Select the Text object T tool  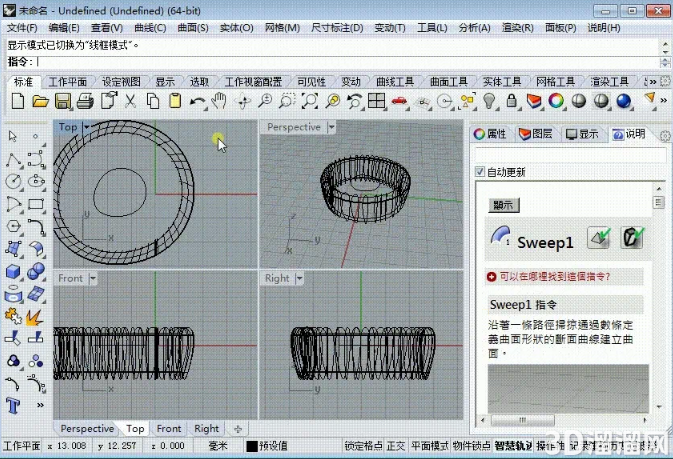pos(13,405)
